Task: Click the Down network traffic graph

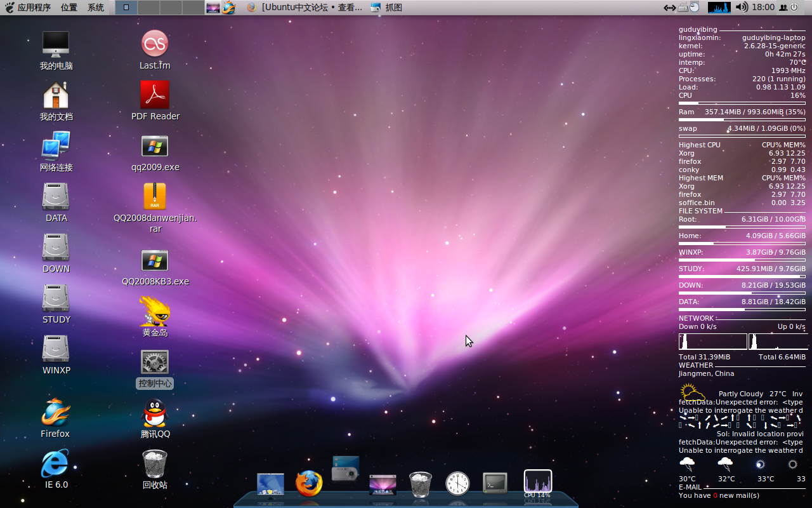Action: (x=713, y=342)
